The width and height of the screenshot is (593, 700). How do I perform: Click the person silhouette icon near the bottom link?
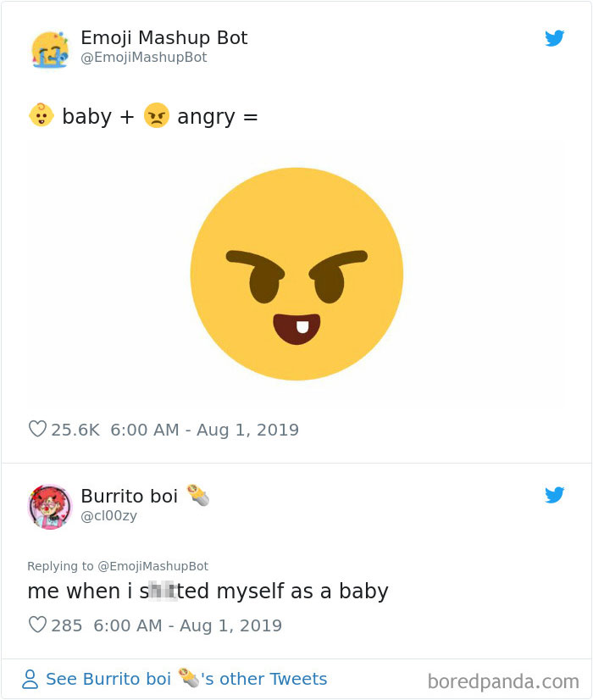[30, 679]
